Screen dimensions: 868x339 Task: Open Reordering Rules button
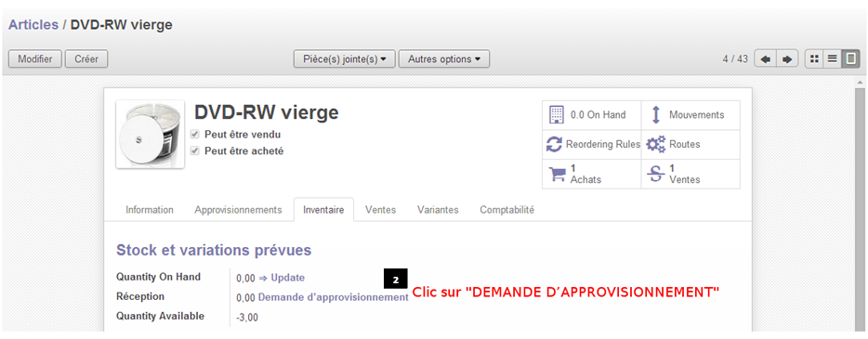591,144
